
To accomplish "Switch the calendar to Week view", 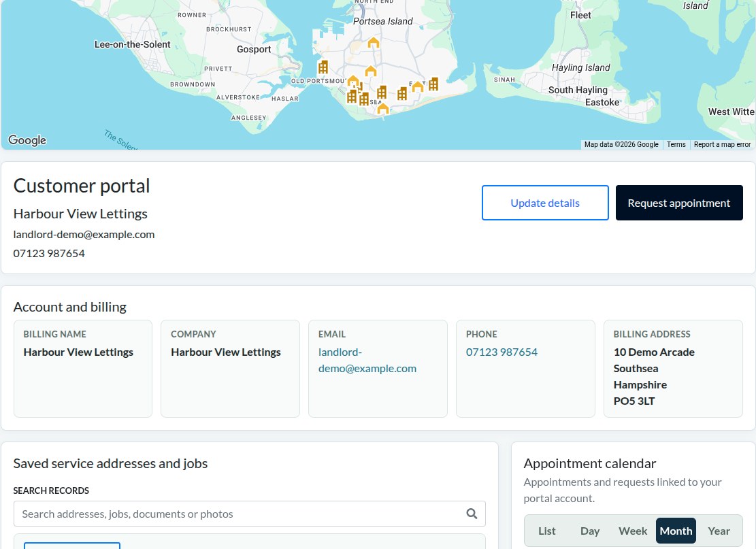I will (x=633, y=531).
